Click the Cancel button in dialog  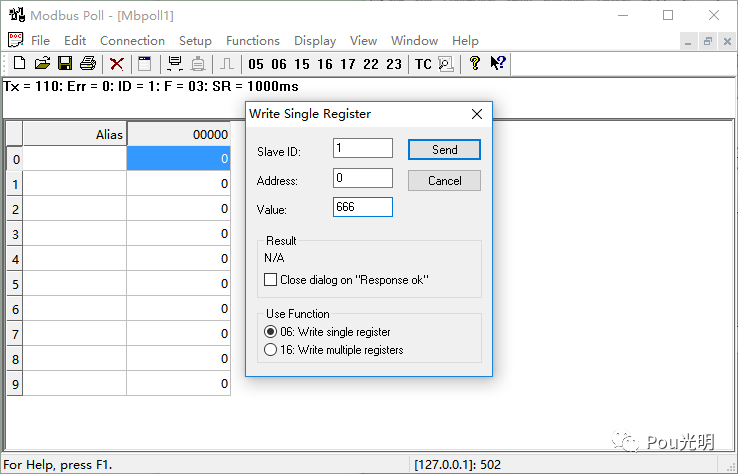point(444,181)
